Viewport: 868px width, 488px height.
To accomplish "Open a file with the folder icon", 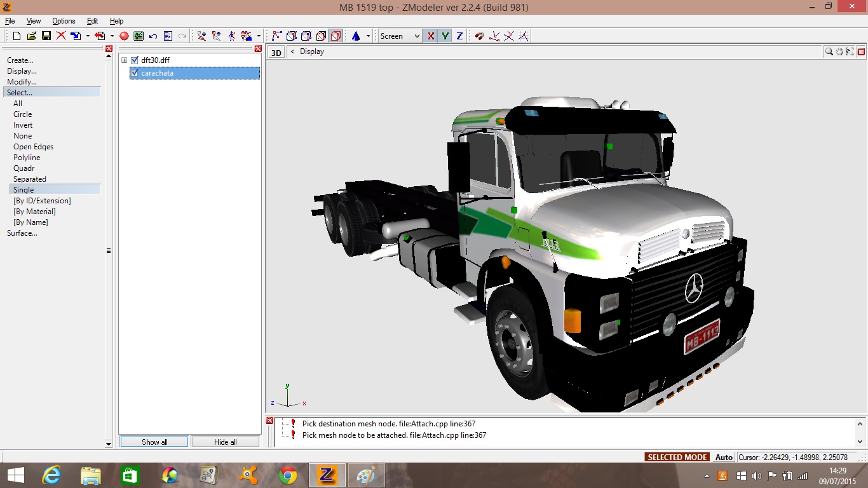I will pyautogui.click(x=32, y=36).
